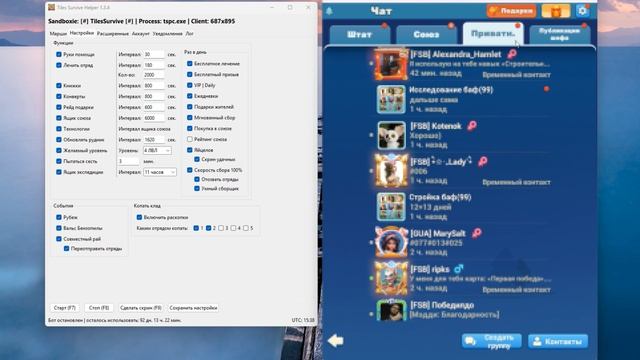
Task: Open the Интервал dropdown showing 11 часов
Action: click(x=160, y=172)
